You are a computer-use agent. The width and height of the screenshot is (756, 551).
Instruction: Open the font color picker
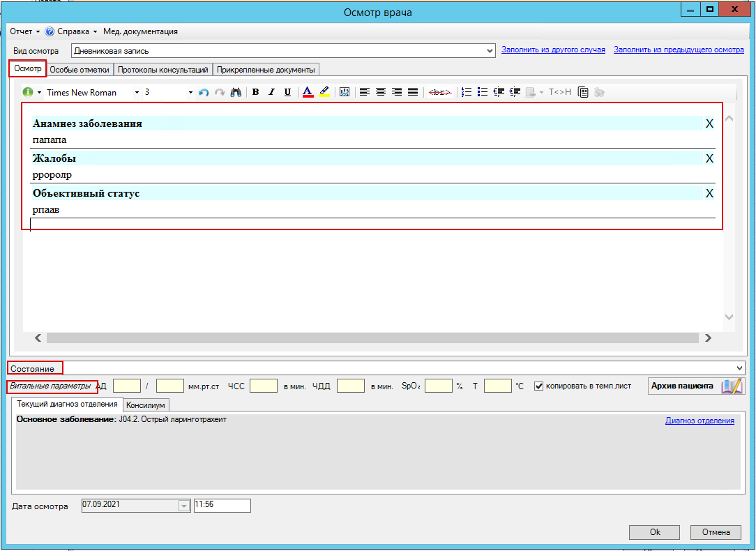click(x=308, y=92)
